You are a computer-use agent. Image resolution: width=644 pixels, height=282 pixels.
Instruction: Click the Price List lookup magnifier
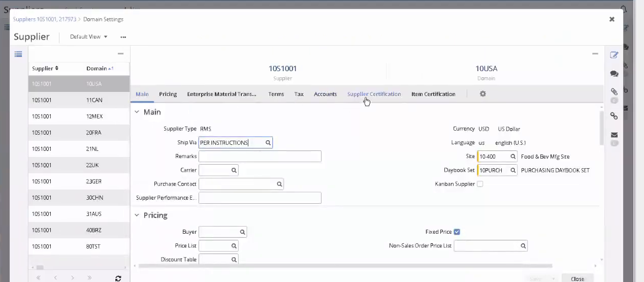click(x=234, y=246)
